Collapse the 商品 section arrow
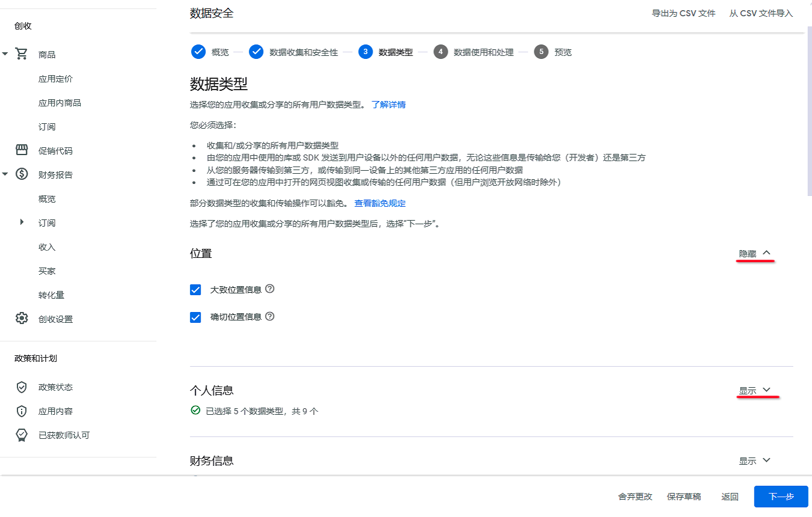This screenshot has height=517, width=812. 5,54
